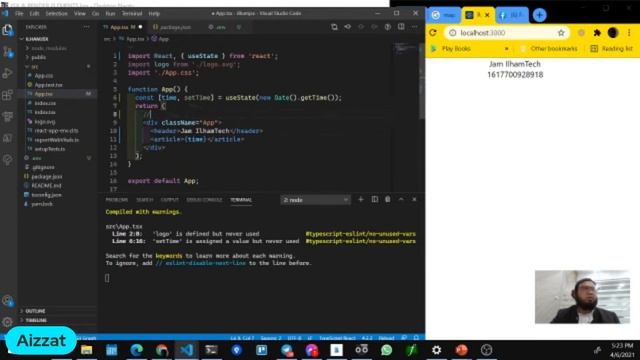Switch to PROBLEMS panel tab
The width and height of the screenshot is (640, 360).
[117, 200]
